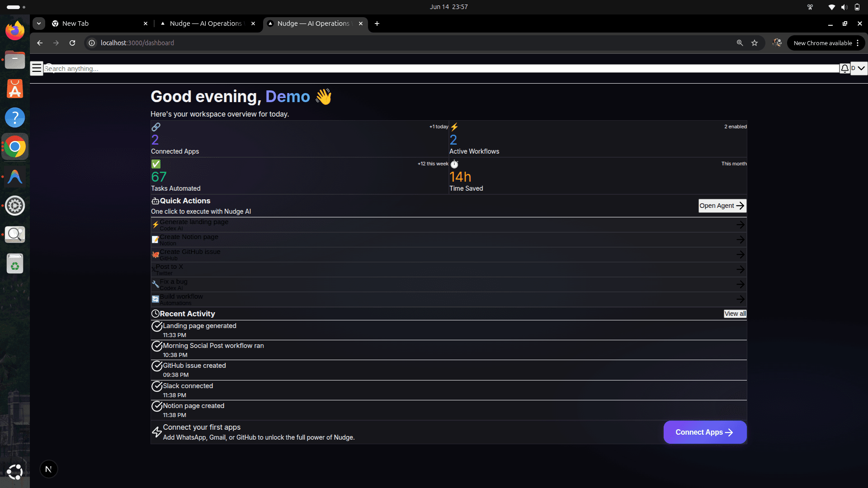Click the Active Workflows lightning icon
Screen dimensions: 868x488
click(454, 127)
